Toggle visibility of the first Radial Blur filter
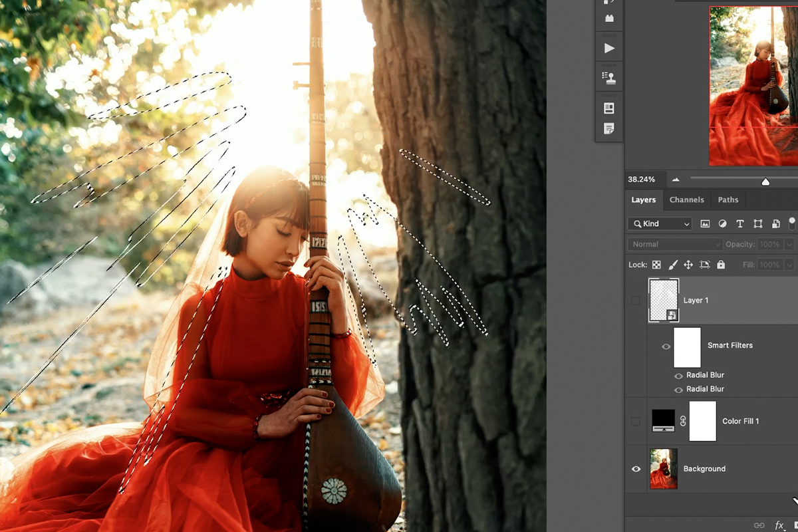This screenshot has height=532, width=798. coord(678,375)
